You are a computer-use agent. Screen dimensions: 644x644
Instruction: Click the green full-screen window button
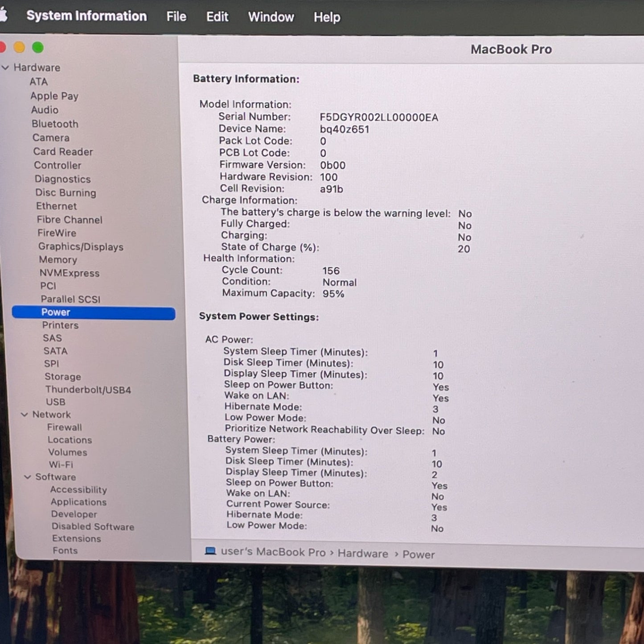[38, 48]
